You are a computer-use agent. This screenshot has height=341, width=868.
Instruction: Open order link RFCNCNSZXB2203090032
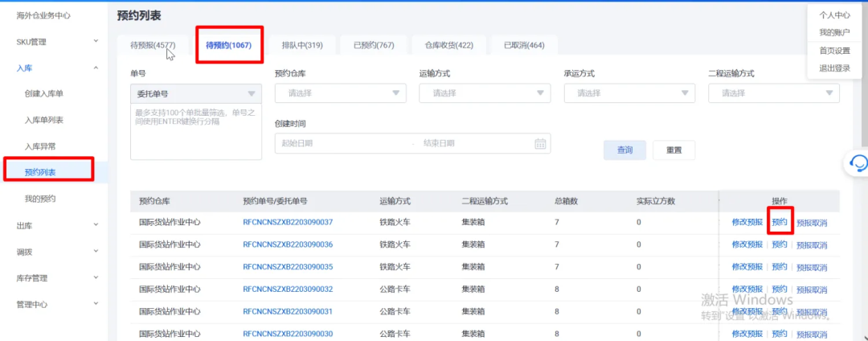288,289
